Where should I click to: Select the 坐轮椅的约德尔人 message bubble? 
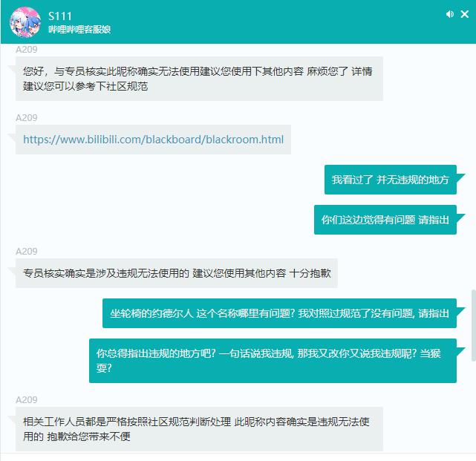point(279,313)
